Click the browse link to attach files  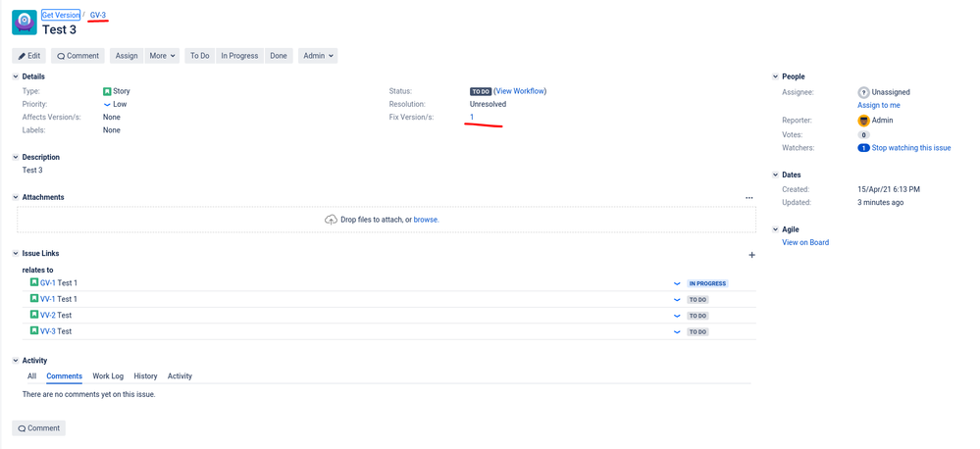click(426, 220)
